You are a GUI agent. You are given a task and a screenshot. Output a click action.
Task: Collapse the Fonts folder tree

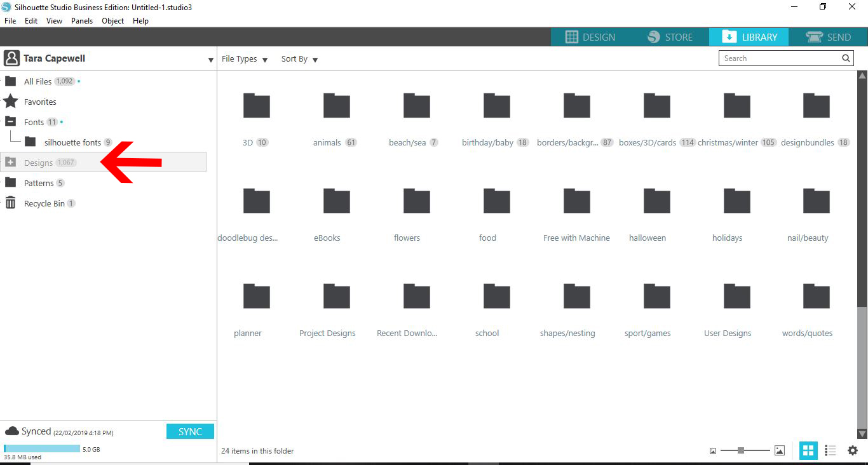[11, 121]
